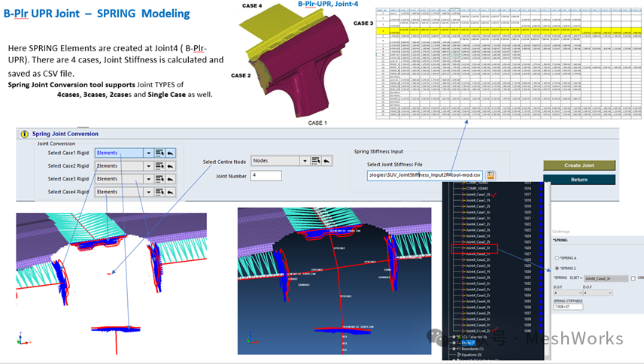Click the ELSET Joint4_Case2_Xr field
644x364 pixels.
(606, 278)
